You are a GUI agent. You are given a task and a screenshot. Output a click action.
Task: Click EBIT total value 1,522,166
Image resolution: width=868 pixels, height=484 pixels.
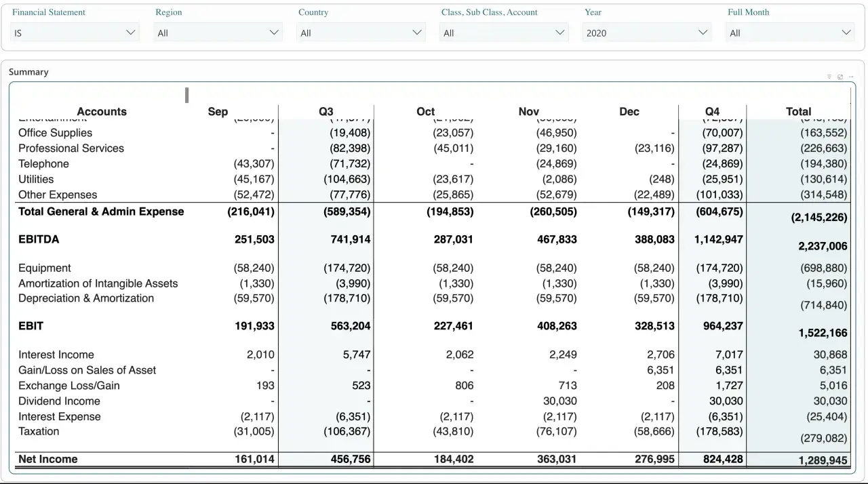pos(823,333)
